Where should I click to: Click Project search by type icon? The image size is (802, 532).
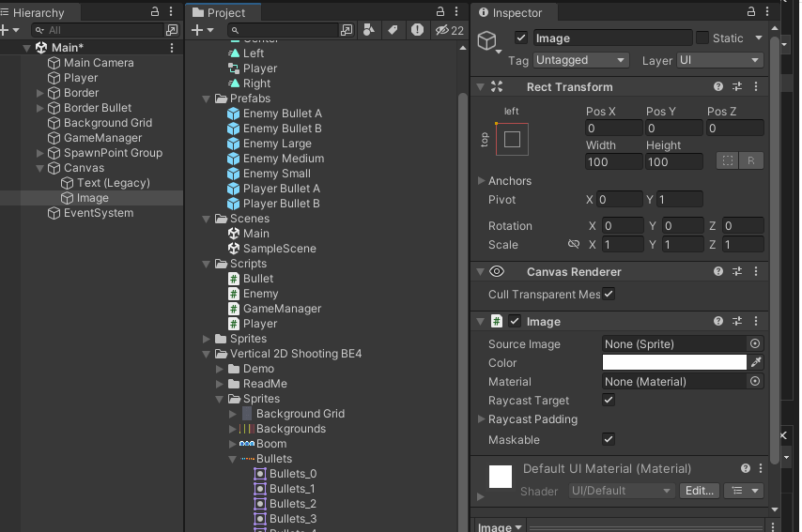369,30
